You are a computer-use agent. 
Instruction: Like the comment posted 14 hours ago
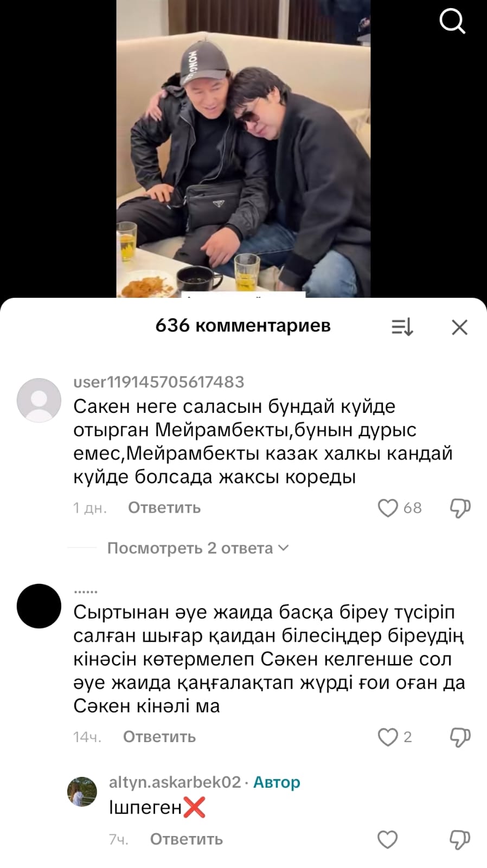pyautogui.click(x=388, y=737)
